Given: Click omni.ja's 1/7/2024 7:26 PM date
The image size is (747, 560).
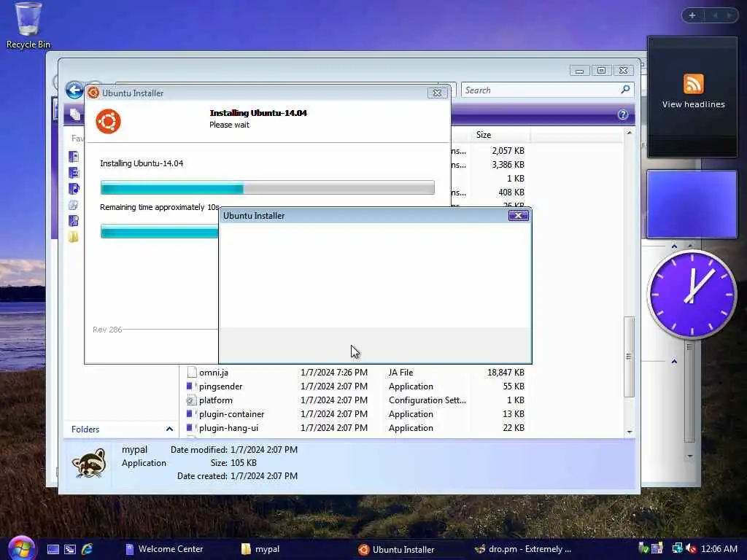Looking at the screenshot, I should [x=334, y=373].
